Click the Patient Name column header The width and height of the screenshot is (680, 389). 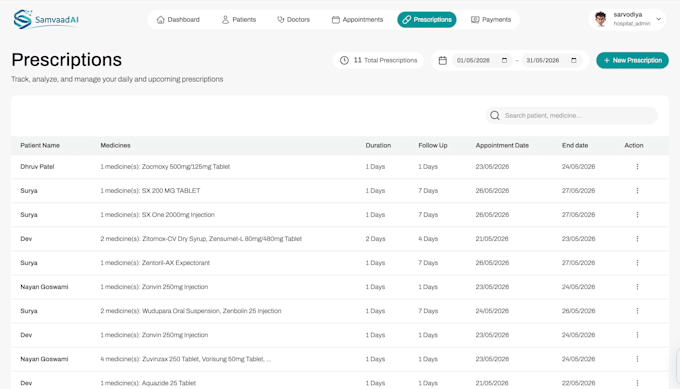(x=40, y=145)
